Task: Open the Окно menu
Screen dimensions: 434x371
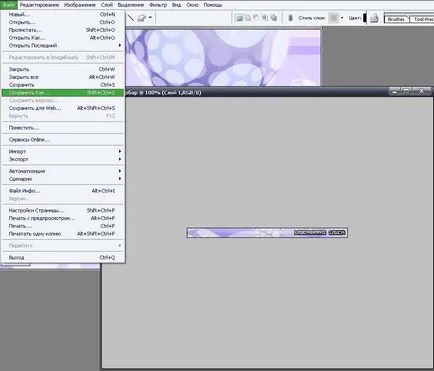Action: click(x=192, y=5)
